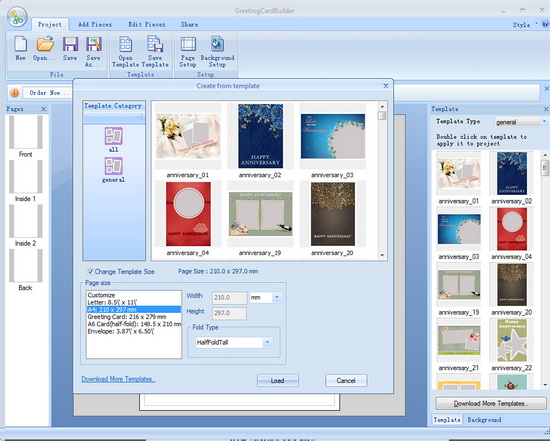Close the Template side panel
Screen dimensions: 550x441
click(546, 109)
